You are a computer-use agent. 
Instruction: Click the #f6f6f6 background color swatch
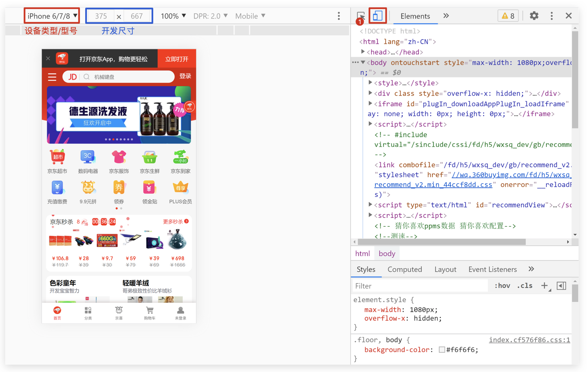tap(442, 349)
